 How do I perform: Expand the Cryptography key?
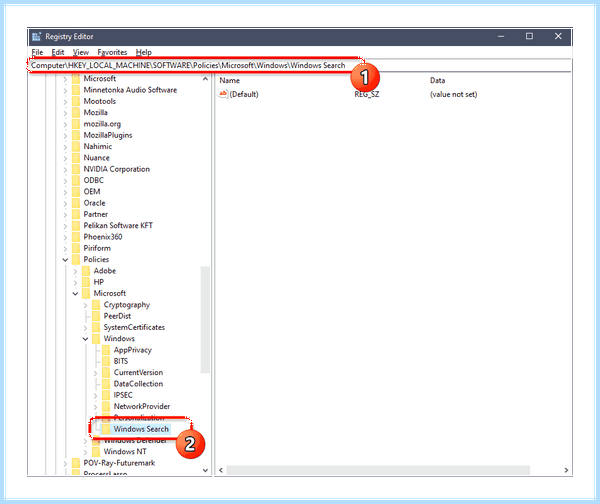(x=85, y=305)
